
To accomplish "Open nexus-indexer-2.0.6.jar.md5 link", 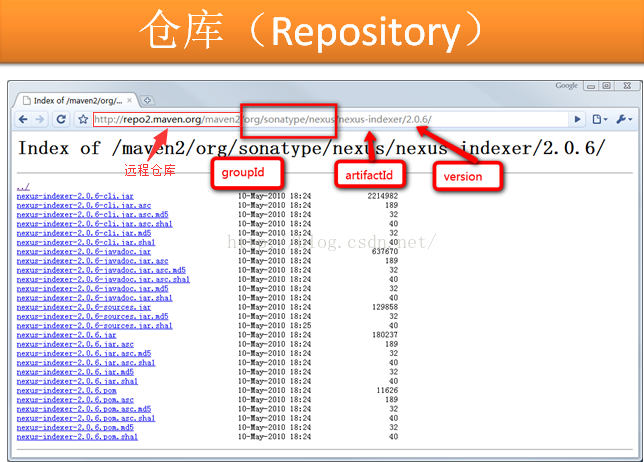I will 75,372.
